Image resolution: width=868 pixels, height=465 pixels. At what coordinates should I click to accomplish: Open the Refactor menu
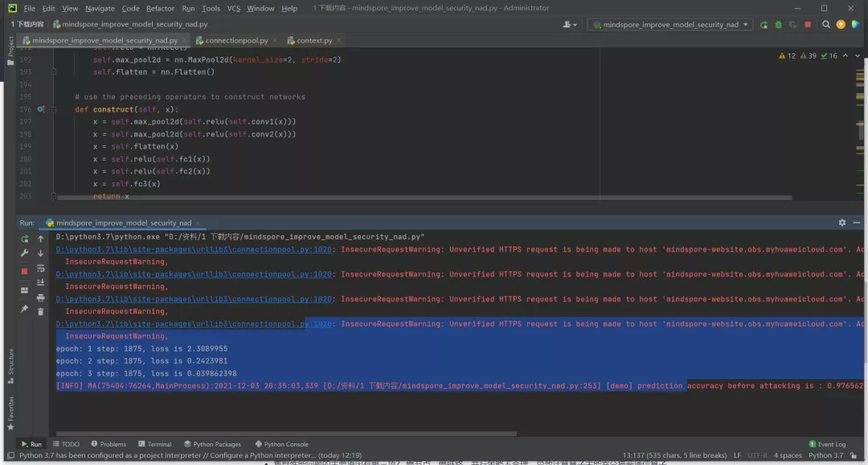point(160,8)
